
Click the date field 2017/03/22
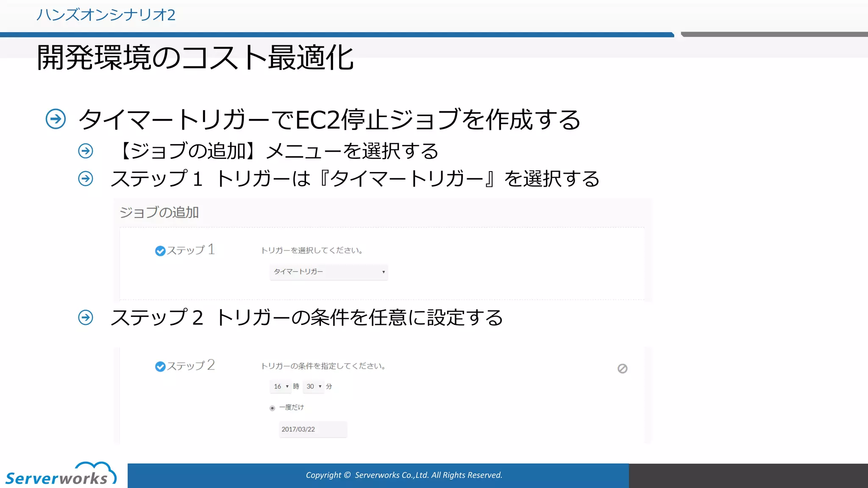313,429
